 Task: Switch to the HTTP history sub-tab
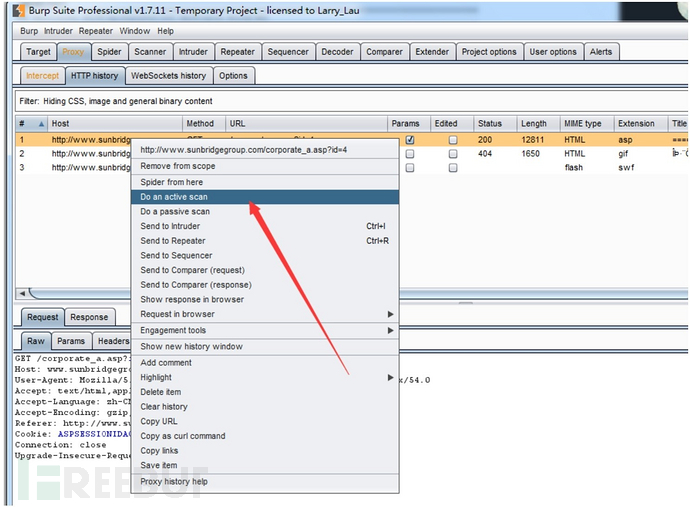tap(95, 76)
